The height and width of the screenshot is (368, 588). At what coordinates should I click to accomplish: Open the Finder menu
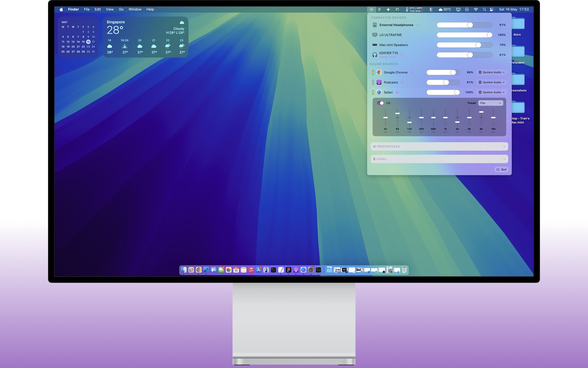coord(73,9)
